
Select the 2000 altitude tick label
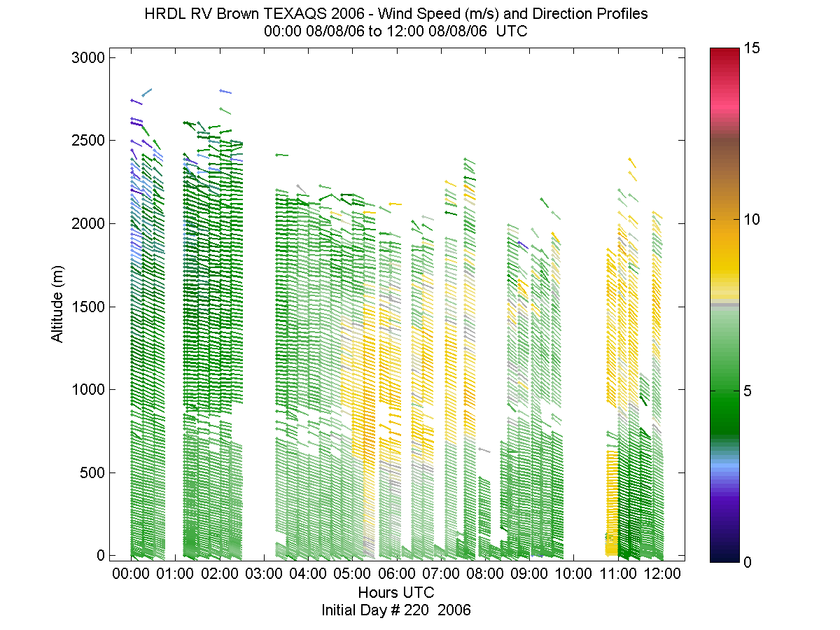tap(89, 223)
